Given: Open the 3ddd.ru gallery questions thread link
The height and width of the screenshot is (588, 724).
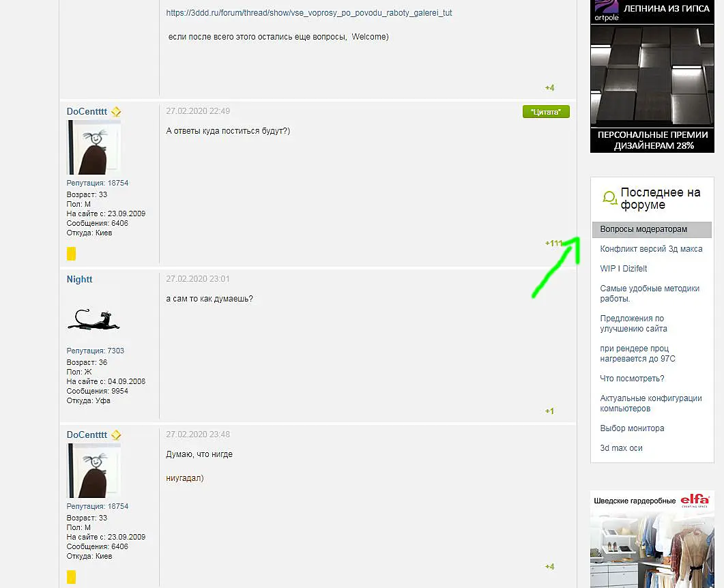Looking at the screenshot, I should pyautogui.click(x=309, y=13).
